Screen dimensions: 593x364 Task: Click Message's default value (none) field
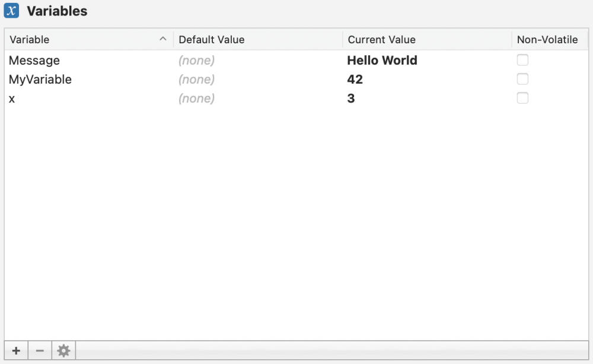(196, 60)
